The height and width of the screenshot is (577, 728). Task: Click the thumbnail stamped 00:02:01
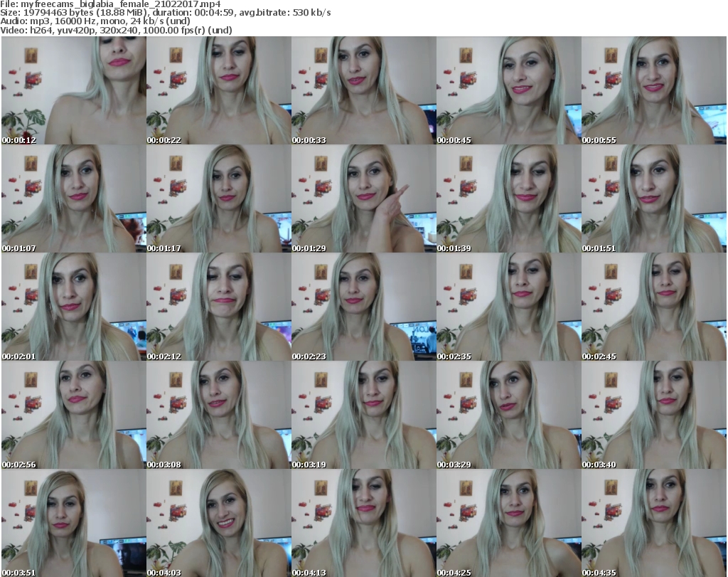tap(74, 307)
